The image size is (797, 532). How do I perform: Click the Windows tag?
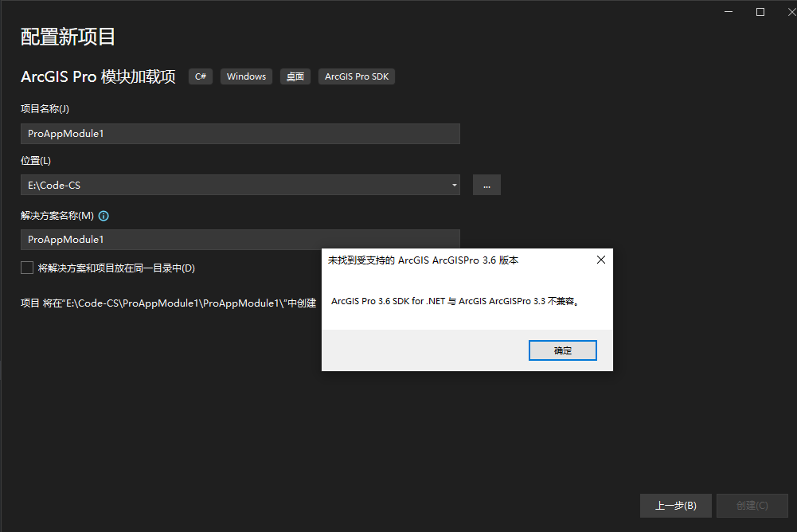point(246,76)
